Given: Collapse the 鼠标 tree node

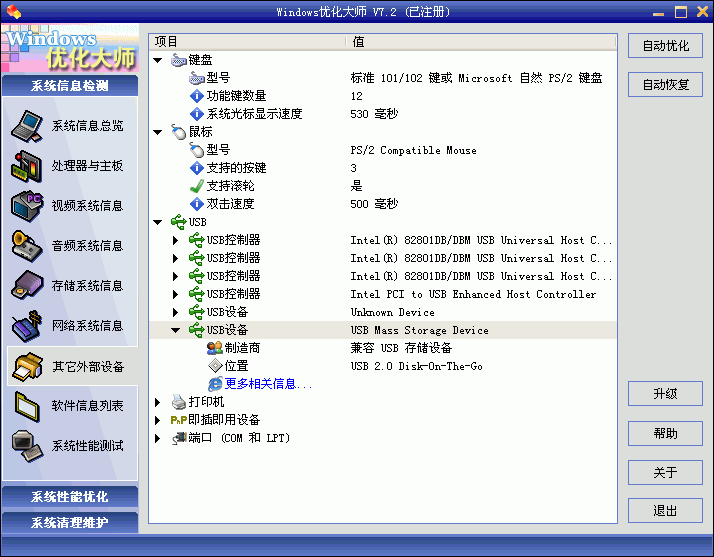Looking at the screenshot, I should [158, 132].
